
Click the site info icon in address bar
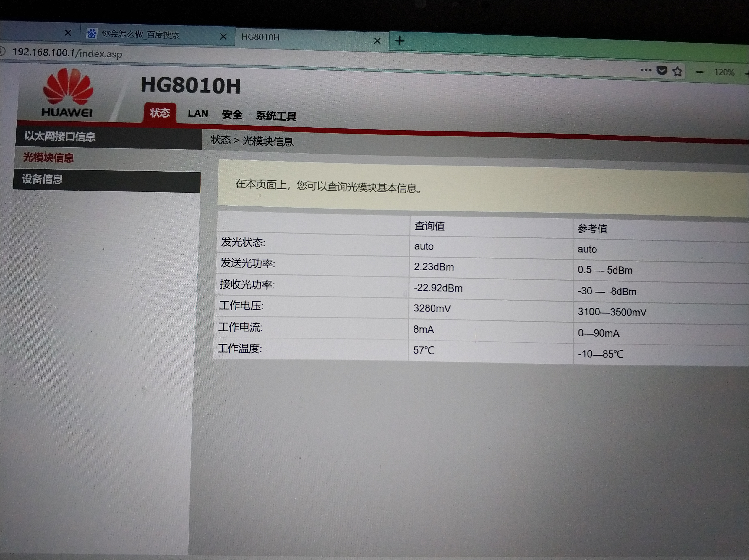[x=2, y=51]
